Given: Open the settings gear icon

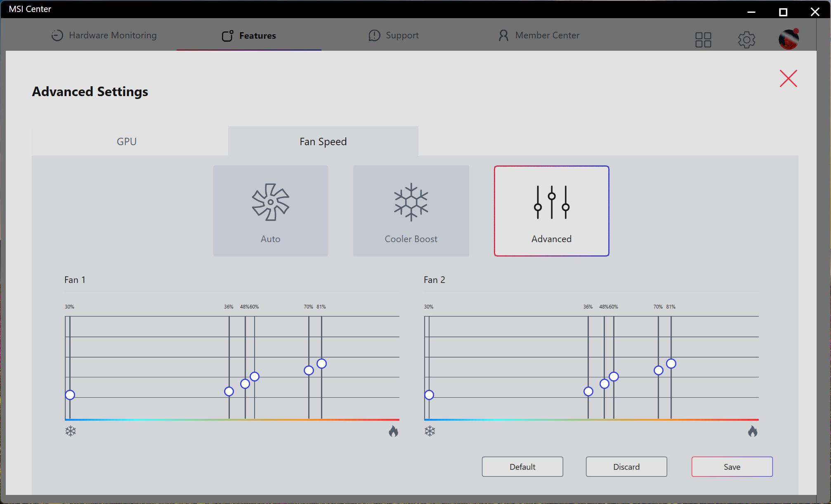Looking at the screenshot, I should [x=746, y=40].
